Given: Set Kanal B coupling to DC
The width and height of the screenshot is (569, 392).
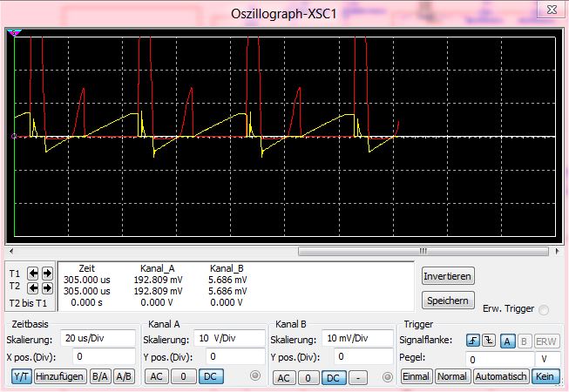Looking at the screenshot, I should [334, 378].
